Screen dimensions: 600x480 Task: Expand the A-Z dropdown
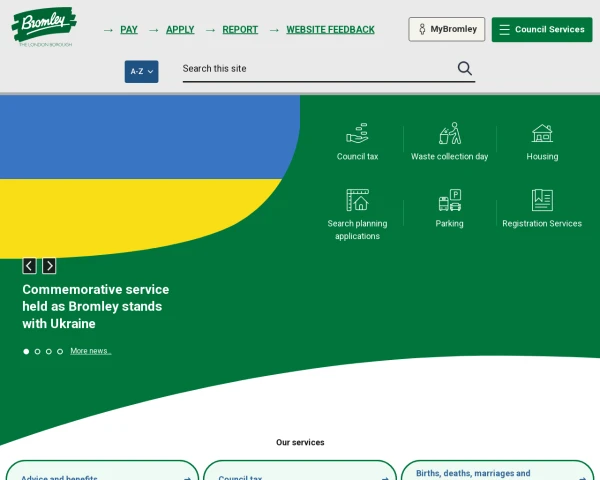[x=142, y=72]
